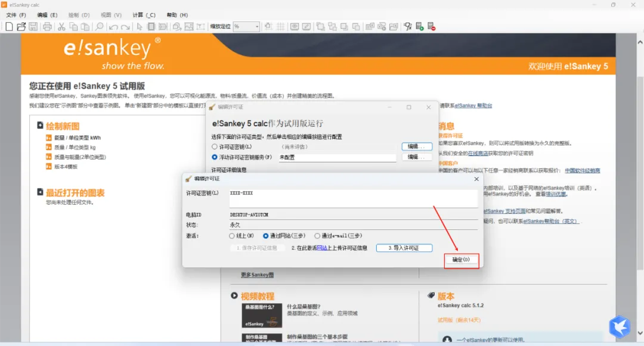Open the 中国软件经销商 link
644x346 pixels.
point(583,170)
